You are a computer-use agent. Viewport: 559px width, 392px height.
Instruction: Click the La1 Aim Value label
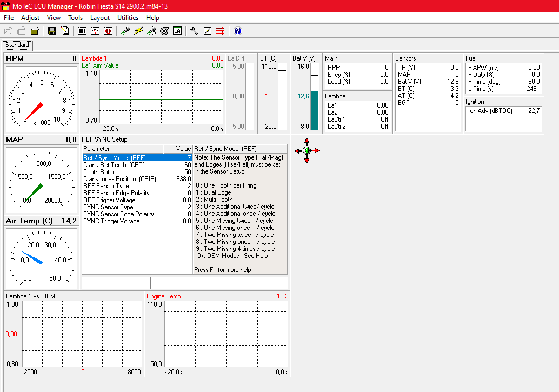[x=100, y=65]
